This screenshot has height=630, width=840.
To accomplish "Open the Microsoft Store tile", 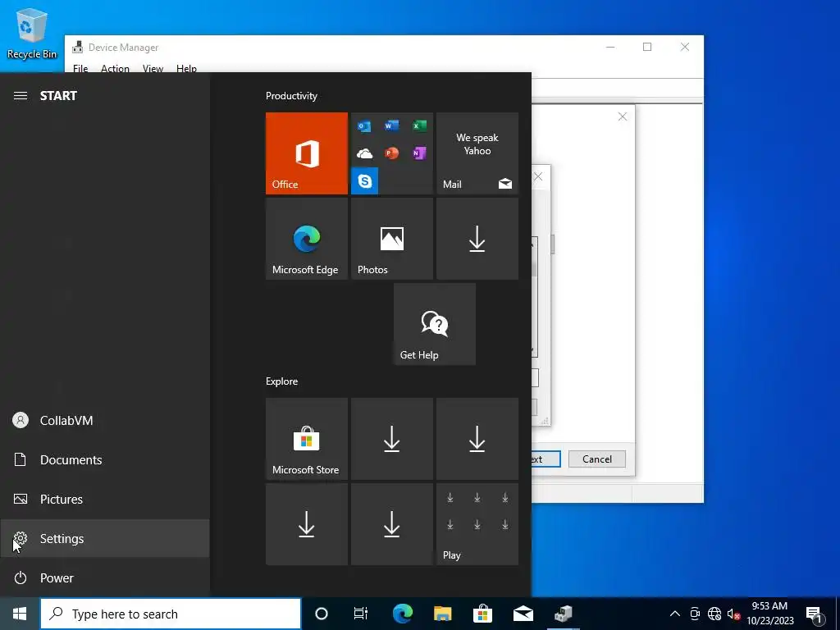I will click(307, 439).
